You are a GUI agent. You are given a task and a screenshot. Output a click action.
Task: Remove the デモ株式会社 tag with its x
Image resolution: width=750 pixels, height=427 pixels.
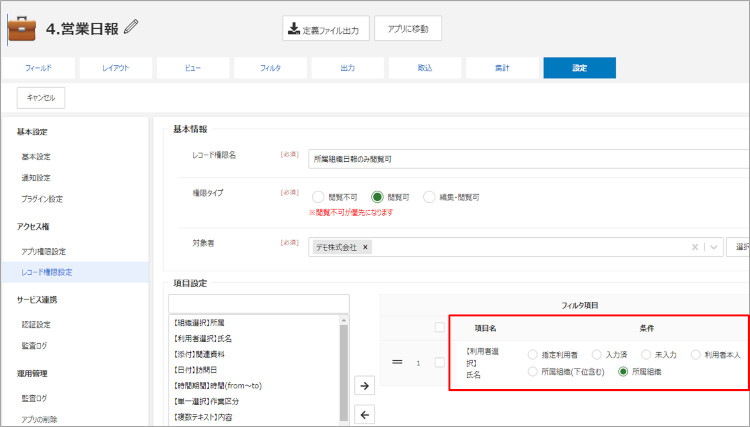coord(365,247)
